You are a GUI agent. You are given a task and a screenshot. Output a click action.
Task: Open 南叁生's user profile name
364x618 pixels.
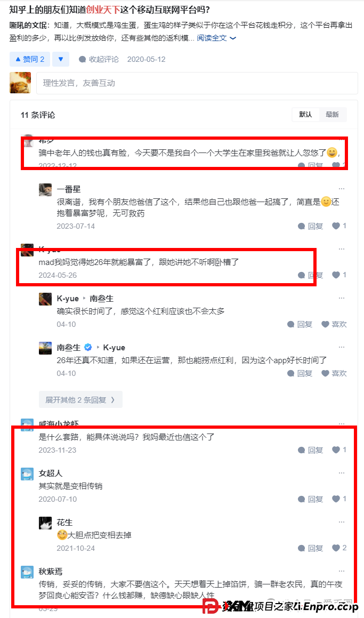click(69, 348)
